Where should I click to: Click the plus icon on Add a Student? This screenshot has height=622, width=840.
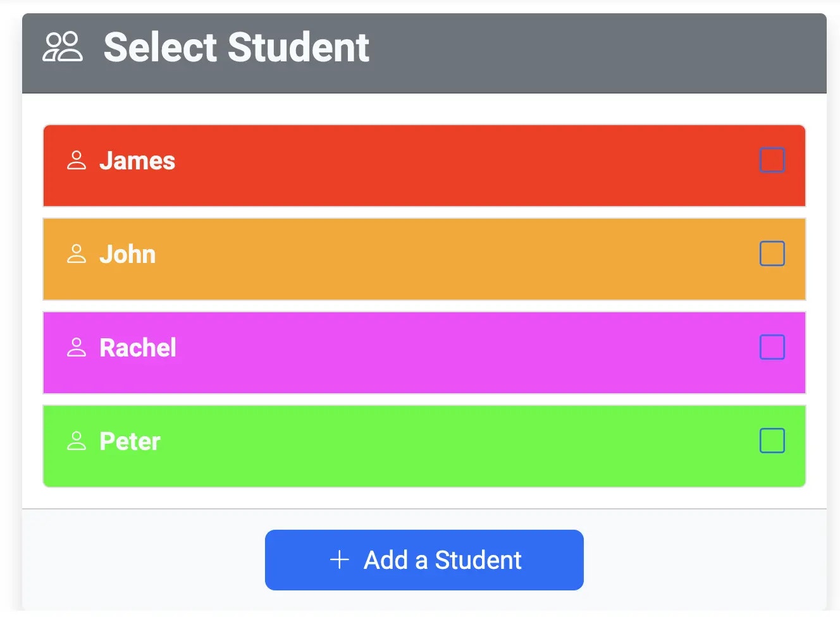tap(340, 560)
